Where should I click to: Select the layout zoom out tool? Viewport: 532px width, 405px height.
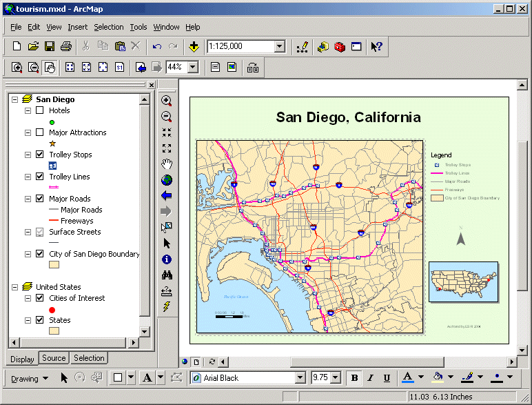pos(33,68)
